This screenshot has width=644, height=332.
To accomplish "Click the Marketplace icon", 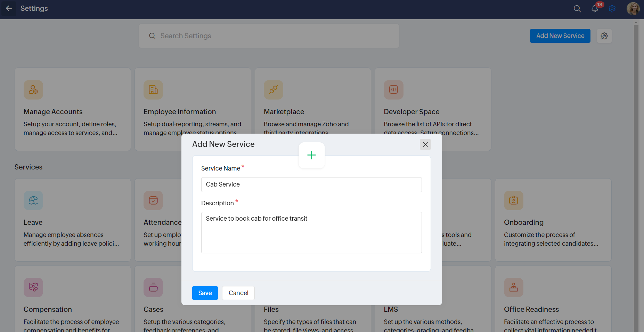I will (274, 90).
